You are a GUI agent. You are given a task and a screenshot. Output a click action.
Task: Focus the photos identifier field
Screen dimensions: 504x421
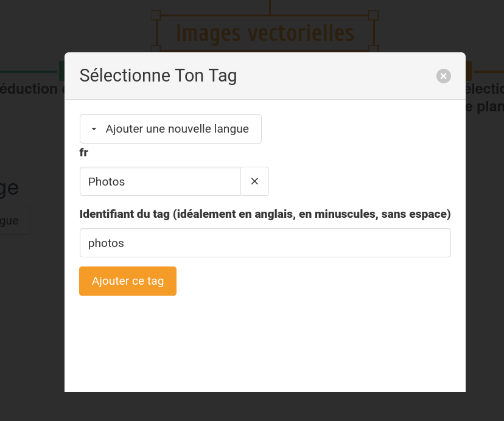[265, 243]
